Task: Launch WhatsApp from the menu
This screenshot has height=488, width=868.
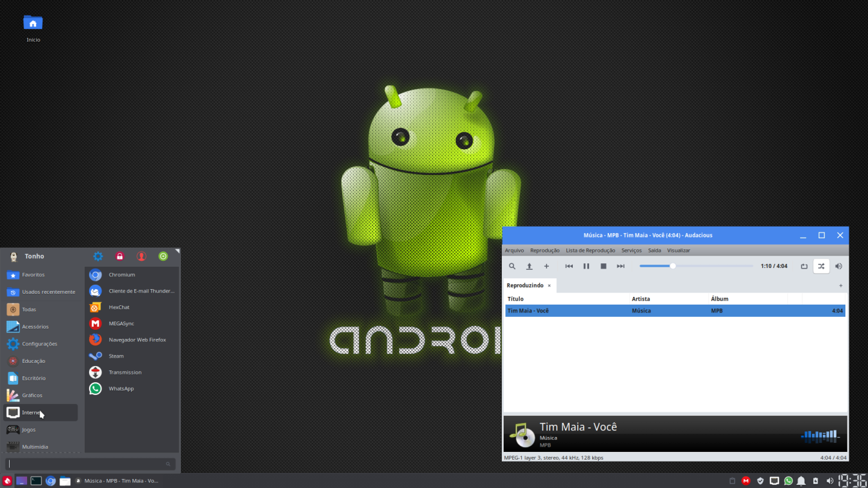Action: 132,389
